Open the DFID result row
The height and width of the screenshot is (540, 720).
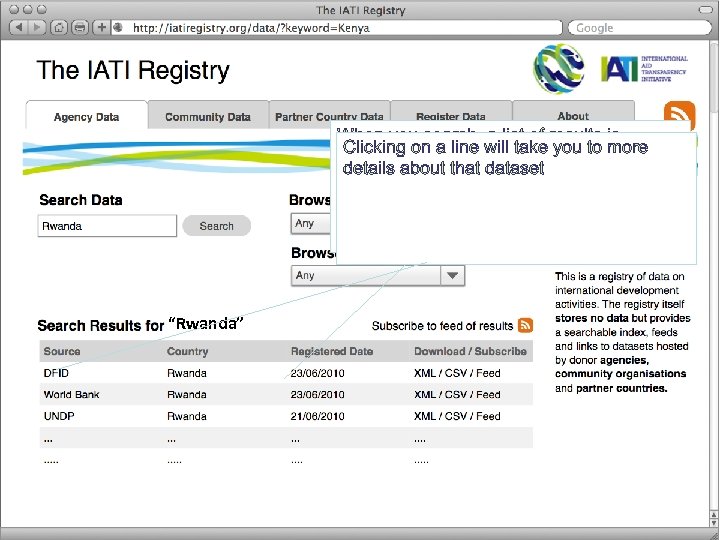point(286,373)
